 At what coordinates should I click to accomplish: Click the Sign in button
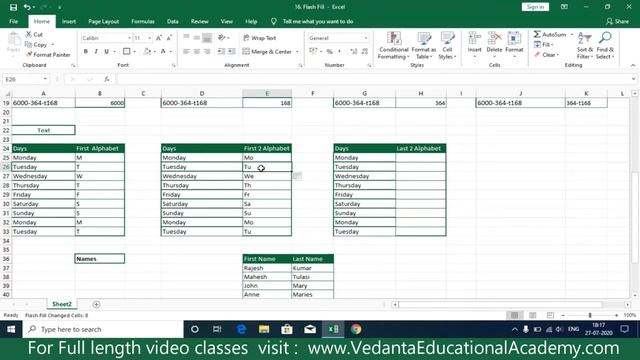click(x=535, y=7)
